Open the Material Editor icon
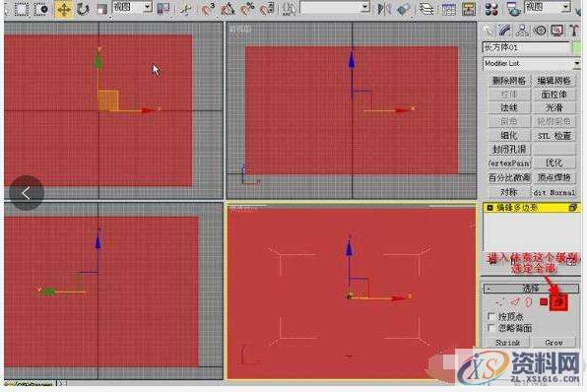This screenshot has width=587, height=392. pyautogui.click(x=491, y=9)
